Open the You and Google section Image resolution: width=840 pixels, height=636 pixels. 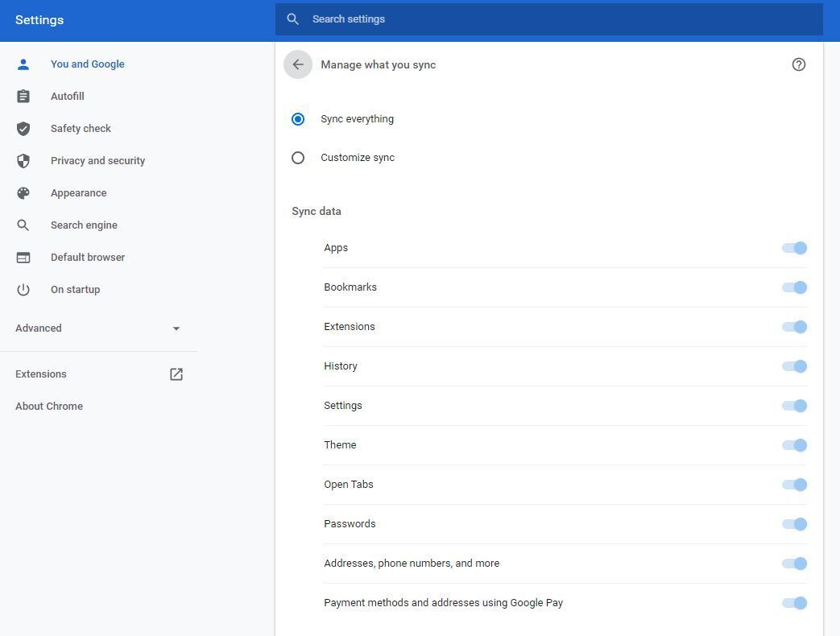tap(88, 64)
